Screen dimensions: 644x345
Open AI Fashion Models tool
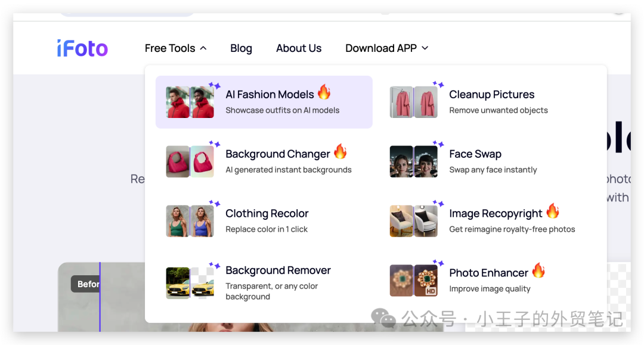(x=264, y=102)
